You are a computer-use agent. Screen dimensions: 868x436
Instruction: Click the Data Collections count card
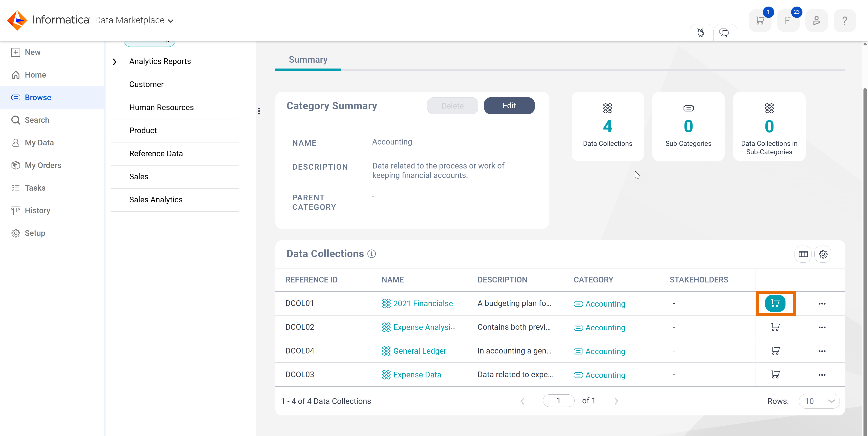click(x=608, y=126)
